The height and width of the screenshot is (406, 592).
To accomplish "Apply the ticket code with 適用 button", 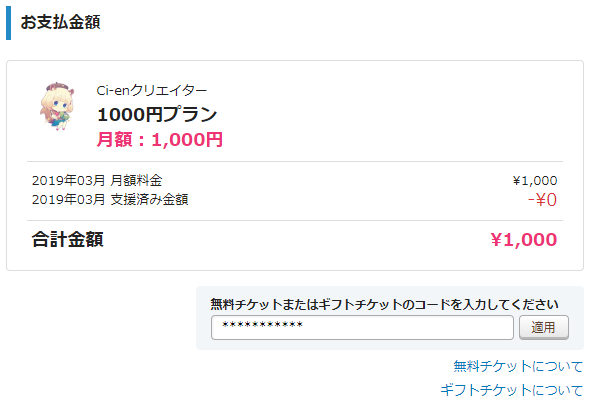I will tap(544, 327).
